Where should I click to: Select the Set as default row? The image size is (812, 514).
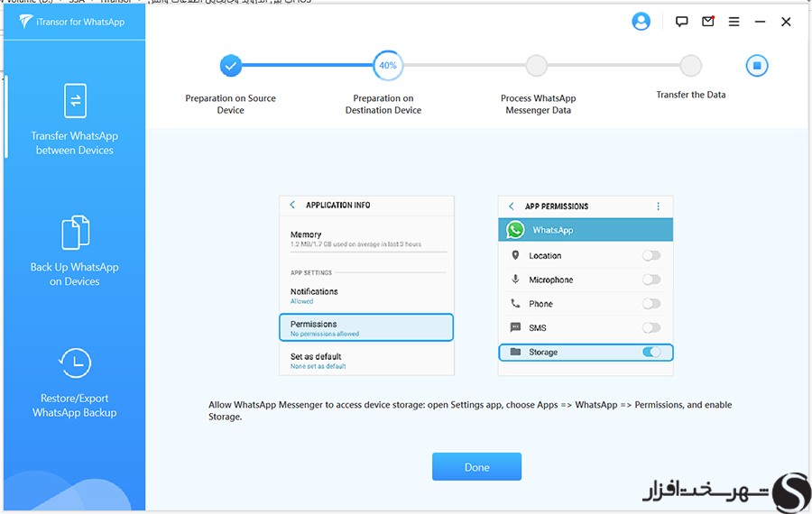click(x=366, y=361)
